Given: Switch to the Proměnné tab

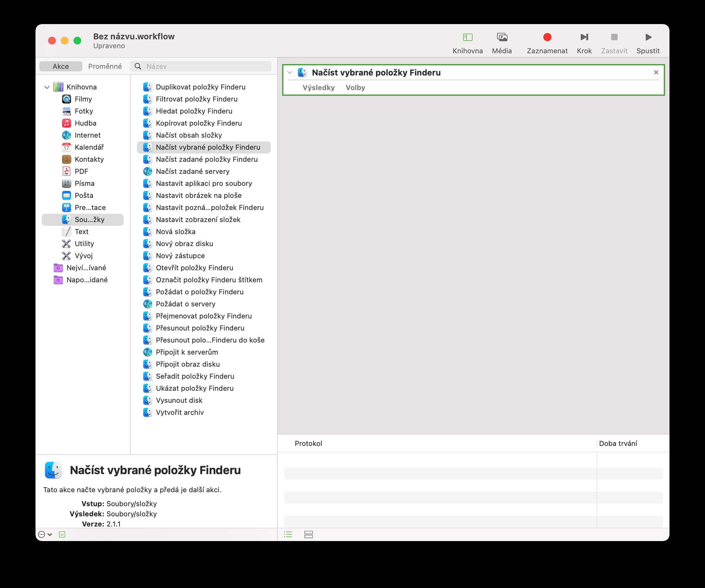Looking at the screenshot, I should point(105,67).
